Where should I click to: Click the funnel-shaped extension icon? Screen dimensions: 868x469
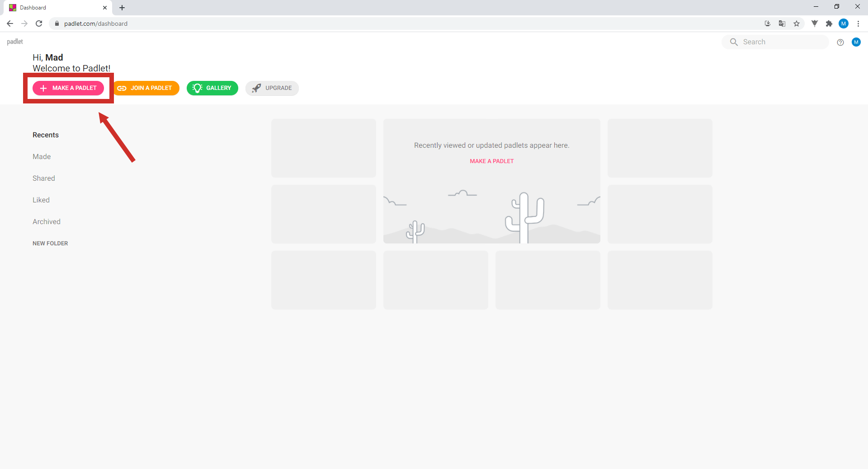815,23
